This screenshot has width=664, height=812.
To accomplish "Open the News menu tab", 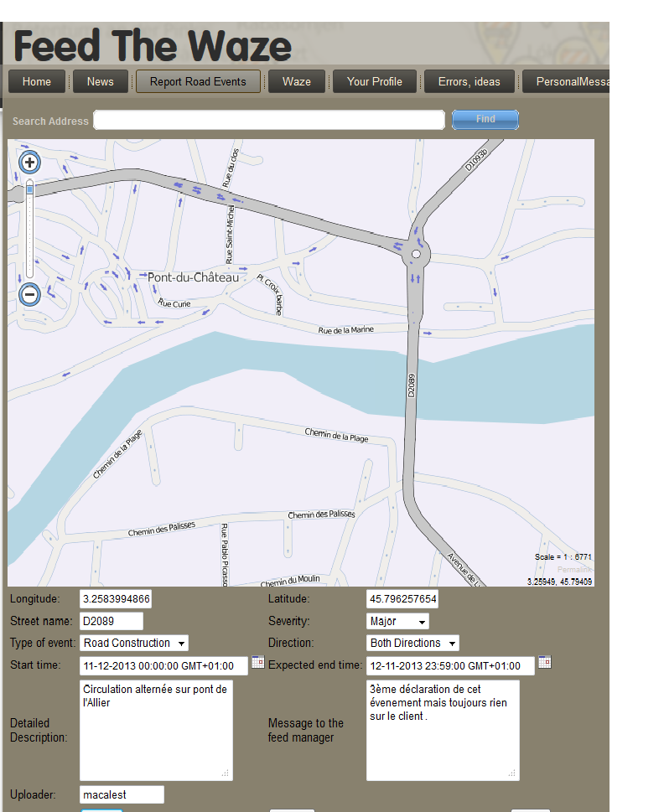I will [101, 81].
